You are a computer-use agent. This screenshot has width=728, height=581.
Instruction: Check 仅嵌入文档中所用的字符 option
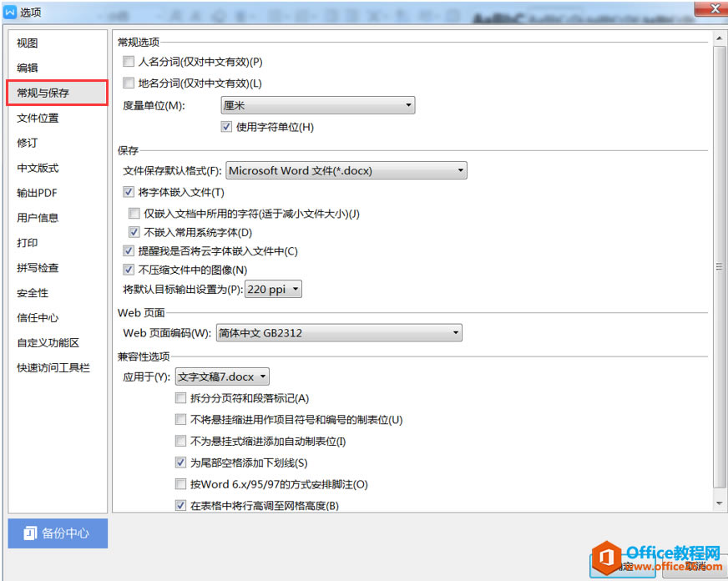click(134, 213)
